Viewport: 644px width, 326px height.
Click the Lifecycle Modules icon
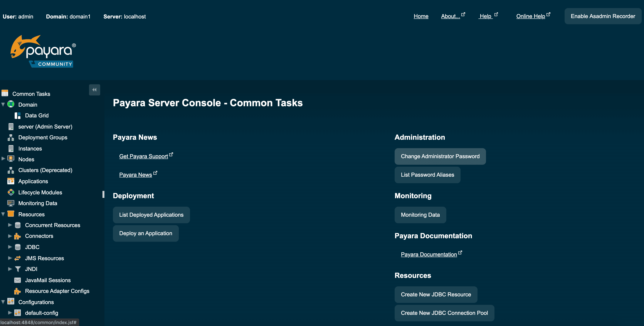[10, 192]
